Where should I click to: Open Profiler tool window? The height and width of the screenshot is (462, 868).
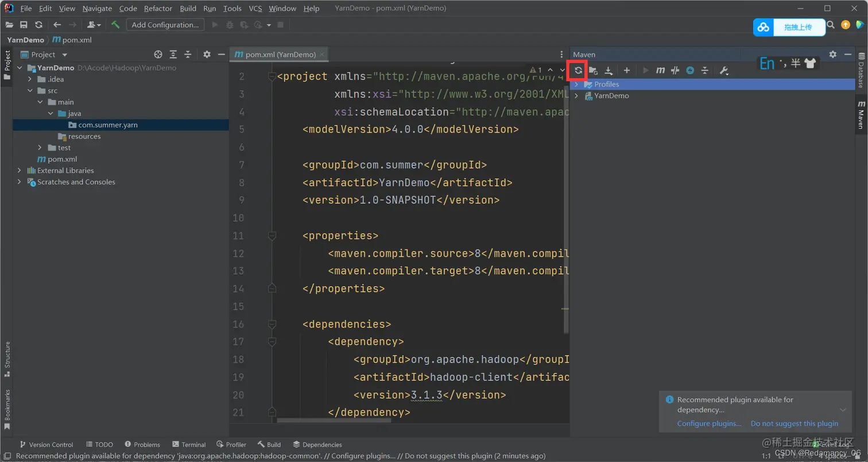pos(231,444)
